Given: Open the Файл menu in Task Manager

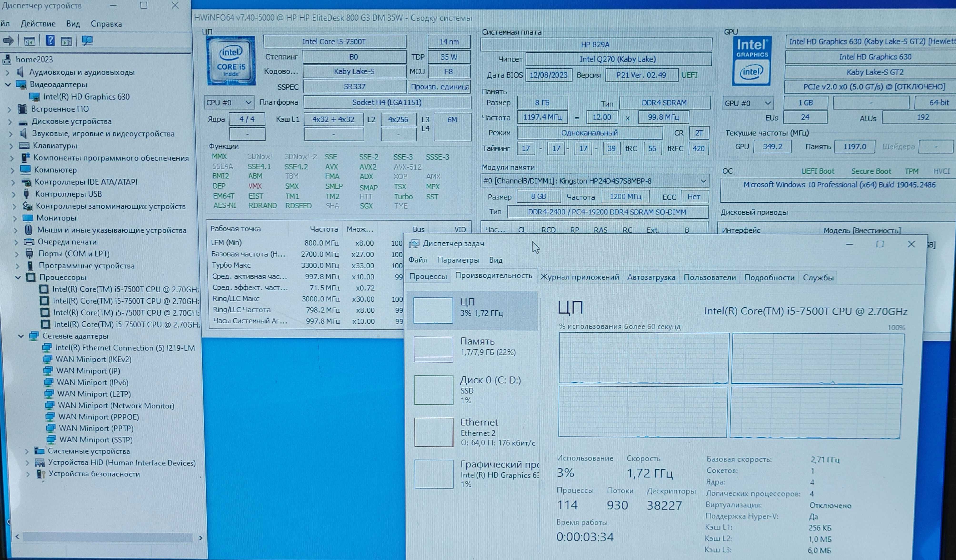Looking at the screenshot, I should click(418, 260).
